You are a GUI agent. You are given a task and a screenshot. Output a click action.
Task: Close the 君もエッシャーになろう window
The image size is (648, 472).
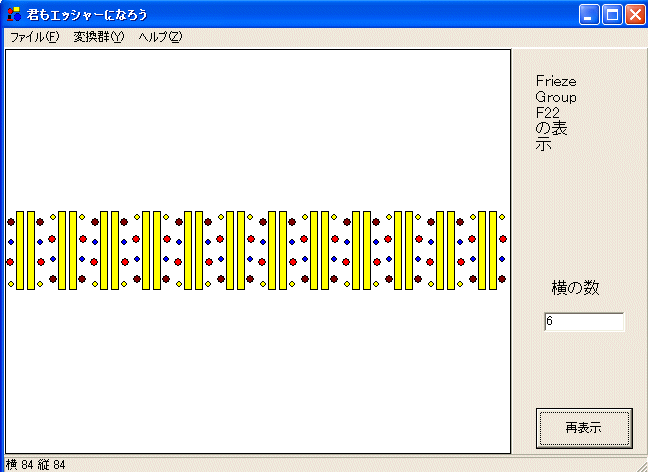tap(635, 15)
